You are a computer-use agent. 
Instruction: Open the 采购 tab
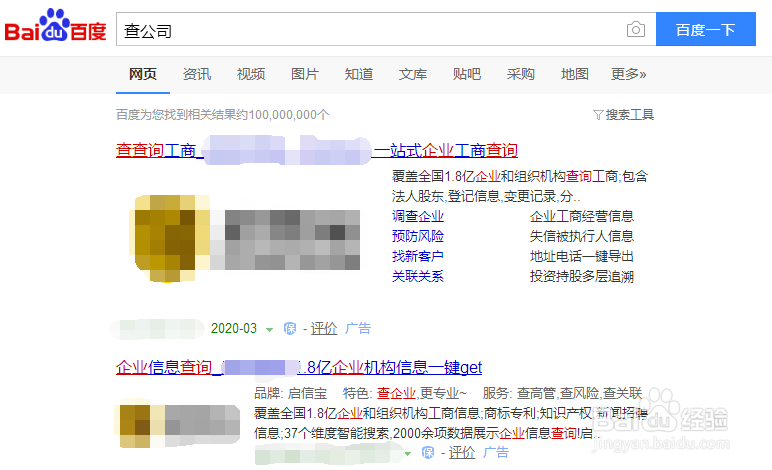(x=520, y=74)
